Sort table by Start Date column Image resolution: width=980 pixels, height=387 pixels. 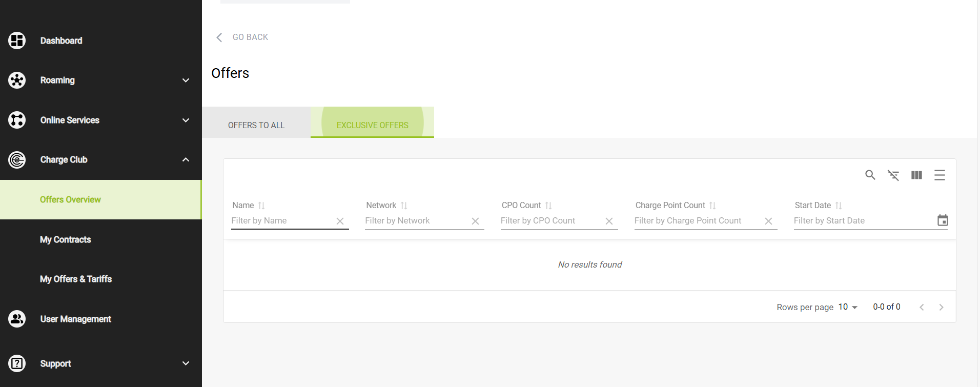coord(839,206)
